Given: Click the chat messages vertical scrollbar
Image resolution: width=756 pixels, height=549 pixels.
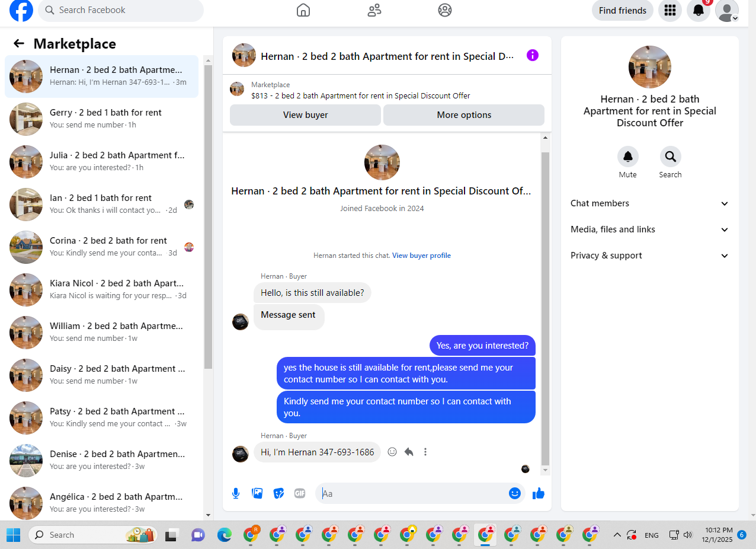Looking at the screenshot, I should pos(546,308).
